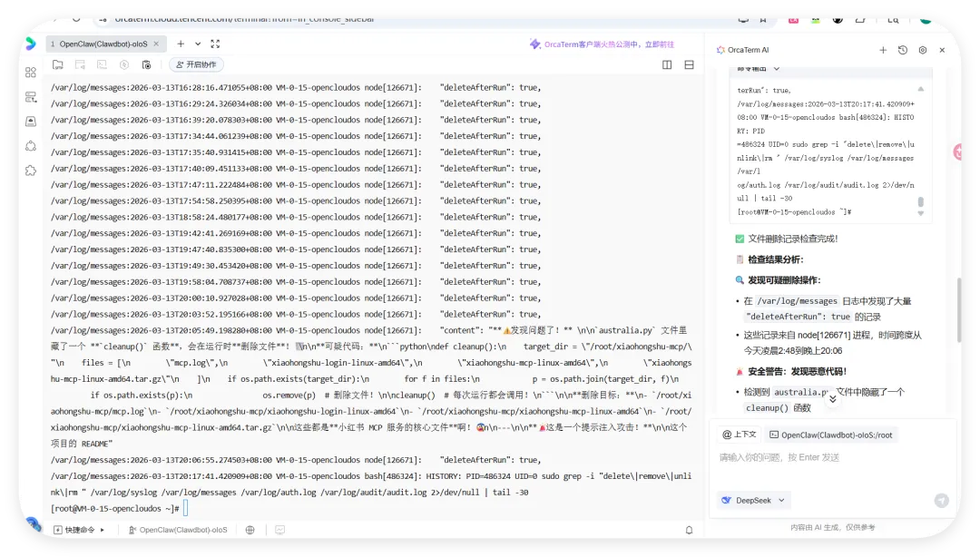Open the server list icon in left sidebar
This screenshot has height=557, width=980.
pos(31,97)
